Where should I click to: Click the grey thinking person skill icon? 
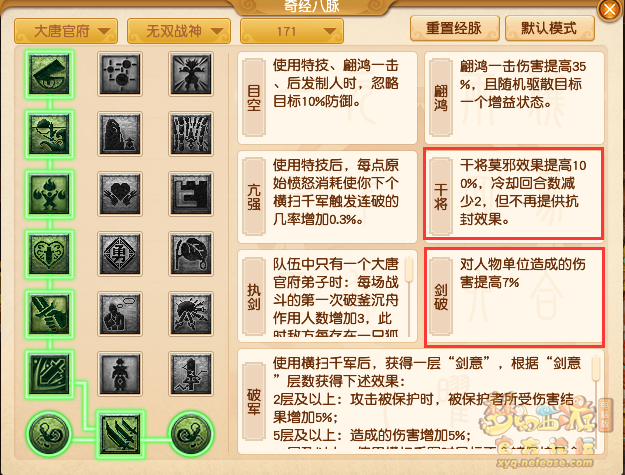120,314
